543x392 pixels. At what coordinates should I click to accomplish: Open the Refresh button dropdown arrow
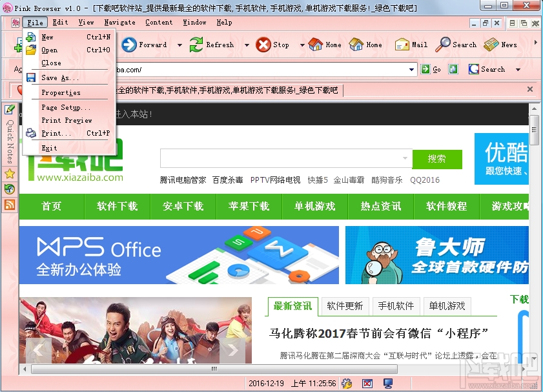(x=247, y=45)
